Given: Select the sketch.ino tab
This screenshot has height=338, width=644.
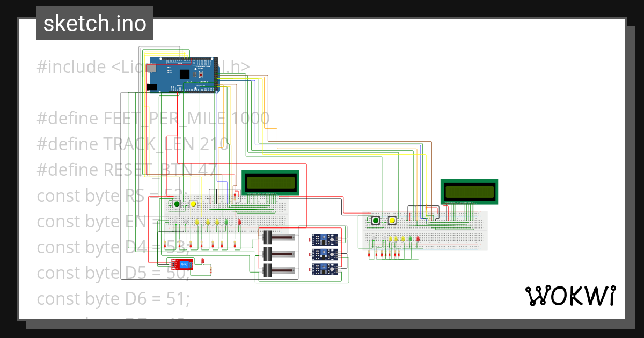Looking at the screenshot, I should (94, 23).
